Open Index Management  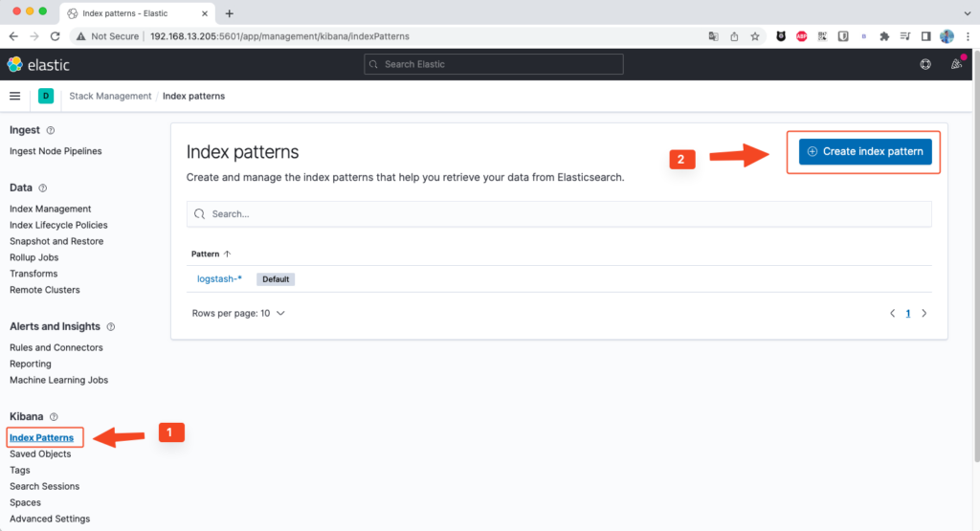pos(50,209)
